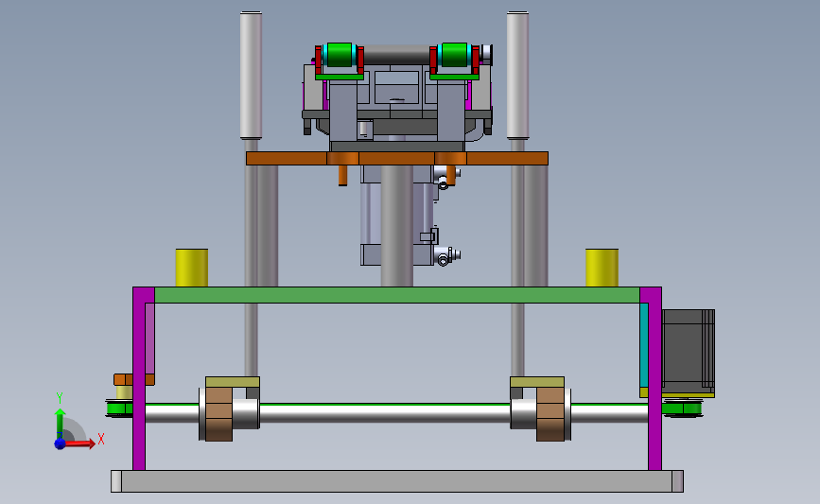
Task: Select the left magenta vertical post
Action: click(139, 378)
